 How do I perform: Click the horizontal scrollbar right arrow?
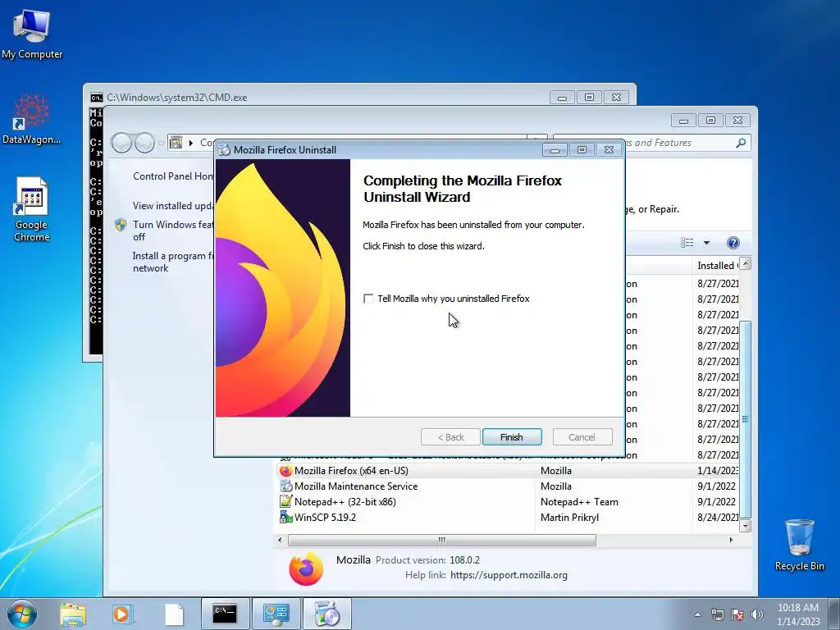coord(731,540)
